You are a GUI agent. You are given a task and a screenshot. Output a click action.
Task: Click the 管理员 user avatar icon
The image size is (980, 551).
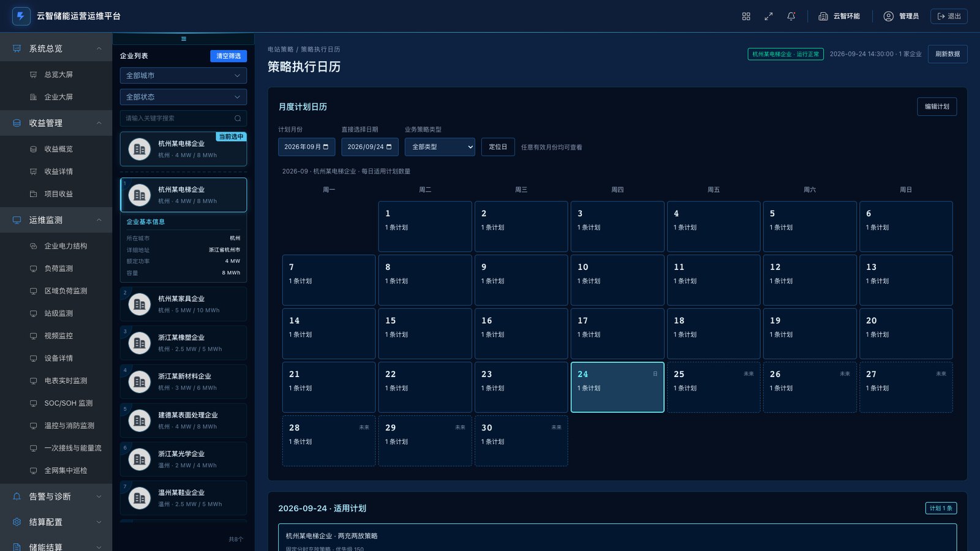(x=889, y=17)
